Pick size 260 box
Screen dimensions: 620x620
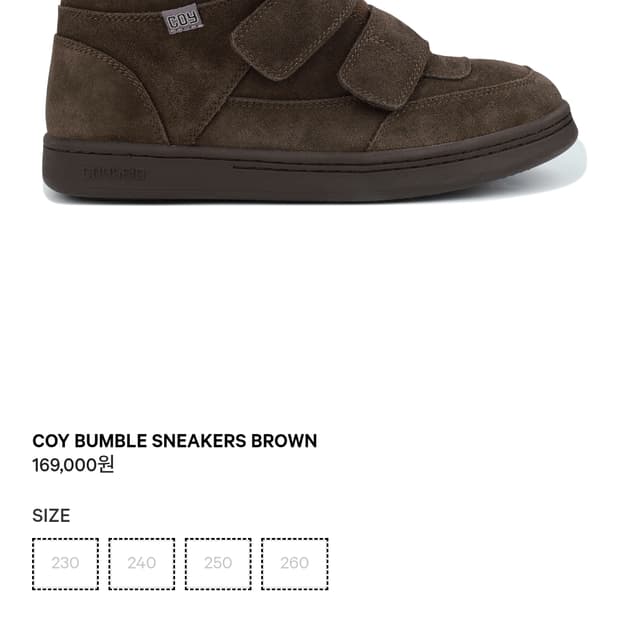coord(295,564)
